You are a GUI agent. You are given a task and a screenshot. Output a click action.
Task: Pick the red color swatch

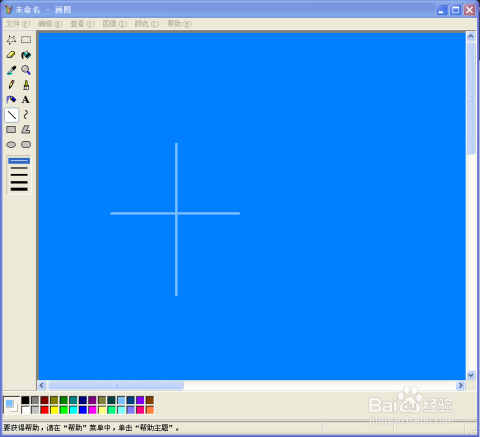45,410
